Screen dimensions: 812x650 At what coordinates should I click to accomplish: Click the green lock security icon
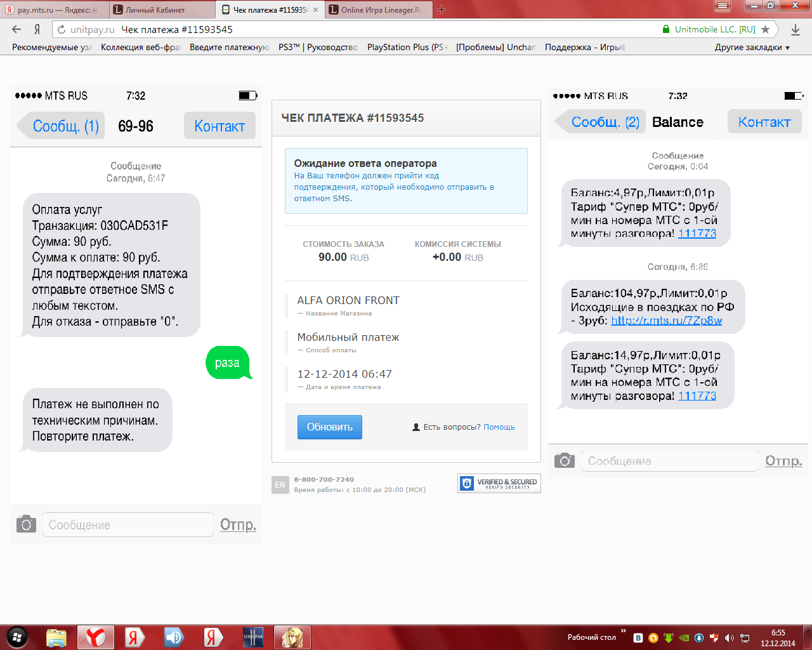[666, 29]
